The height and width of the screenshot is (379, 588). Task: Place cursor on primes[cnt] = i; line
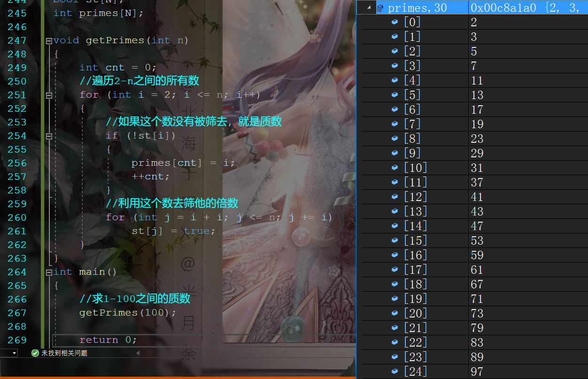click(183, 163)
